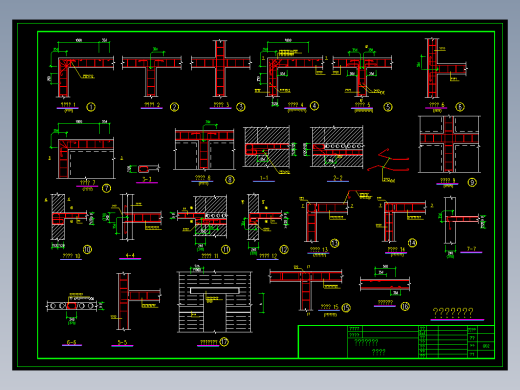520x390 pixels.
Task: Select circled detail number 14 marker
Action: point(412,243)
